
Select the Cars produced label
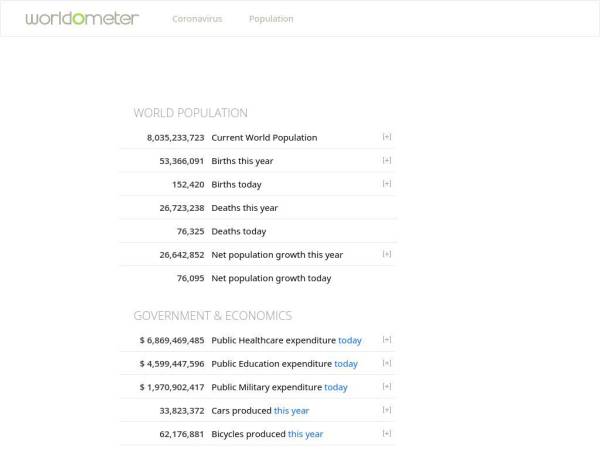(x=241, y=411)
